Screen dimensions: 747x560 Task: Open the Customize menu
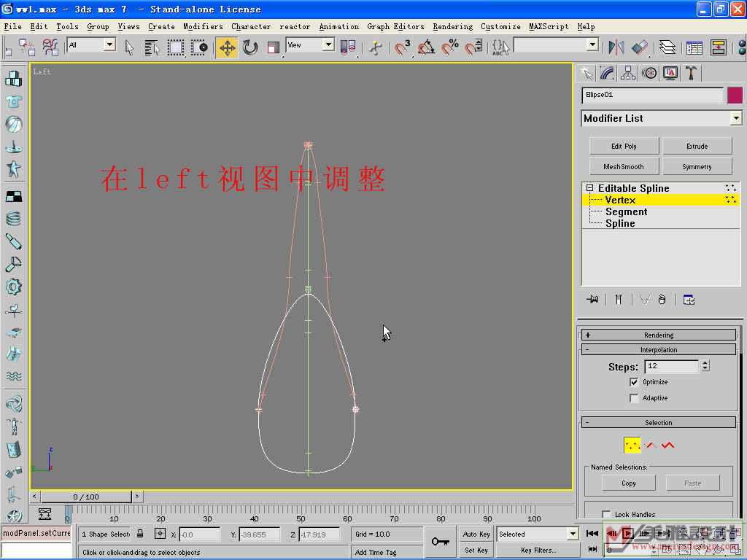click(x=500, y=27)
